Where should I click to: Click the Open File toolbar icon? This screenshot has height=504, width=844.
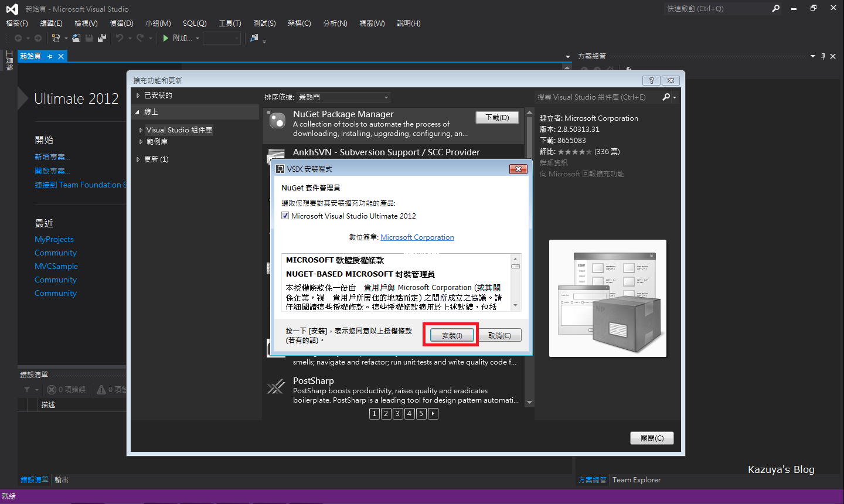(76, 38)
